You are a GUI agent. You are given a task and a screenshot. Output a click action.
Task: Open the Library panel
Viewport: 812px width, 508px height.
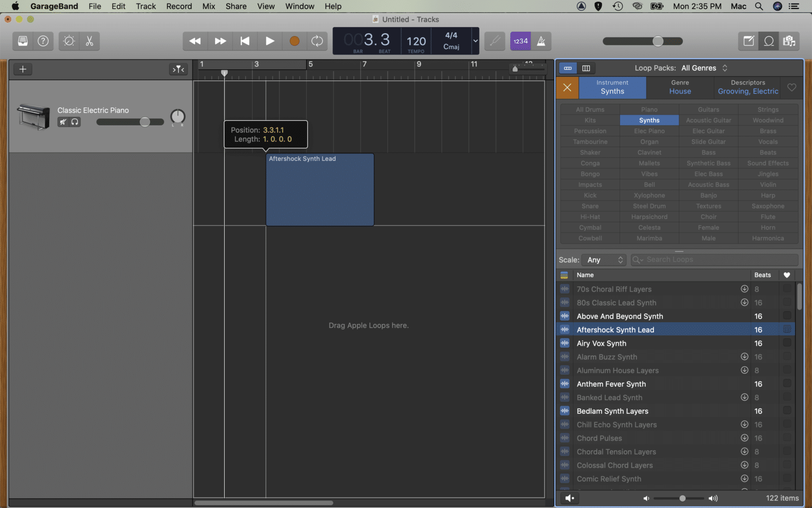(22, 41)
